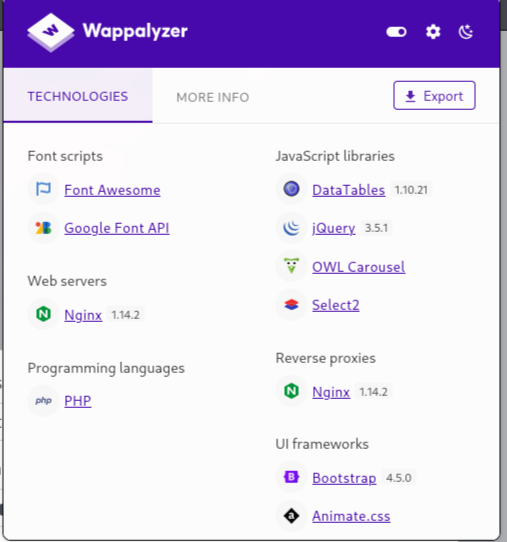Open Nginx link under Reverse proxies

pyautogui.click(x=331, y=392)
